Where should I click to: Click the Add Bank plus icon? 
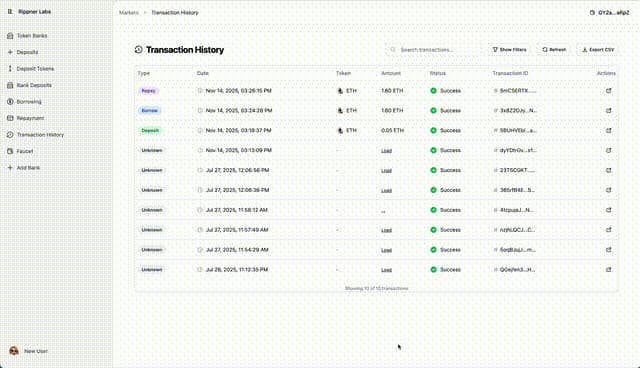point(10,168)
